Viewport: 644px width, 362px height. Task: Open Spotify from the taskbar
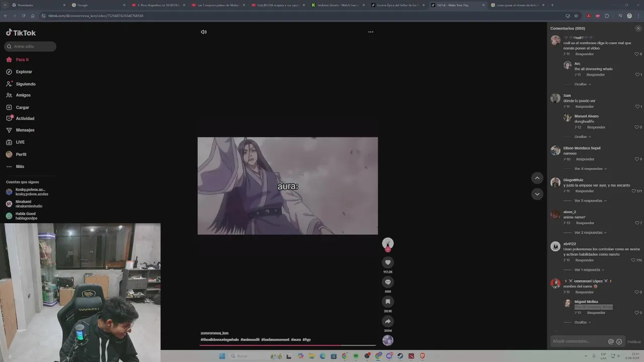pyautogui.click(x=356, y=356)
